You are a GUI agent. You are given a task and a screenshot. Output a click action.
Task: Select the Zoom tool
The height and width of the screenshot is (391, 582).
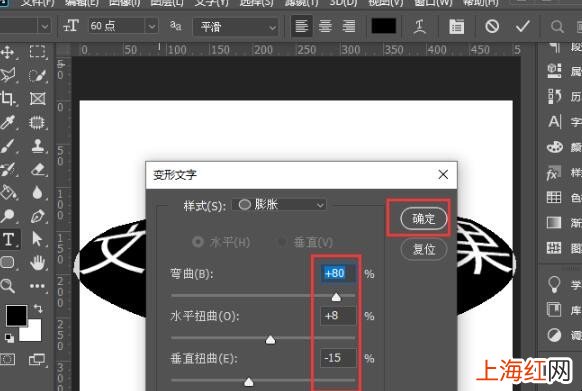point(7,286)
